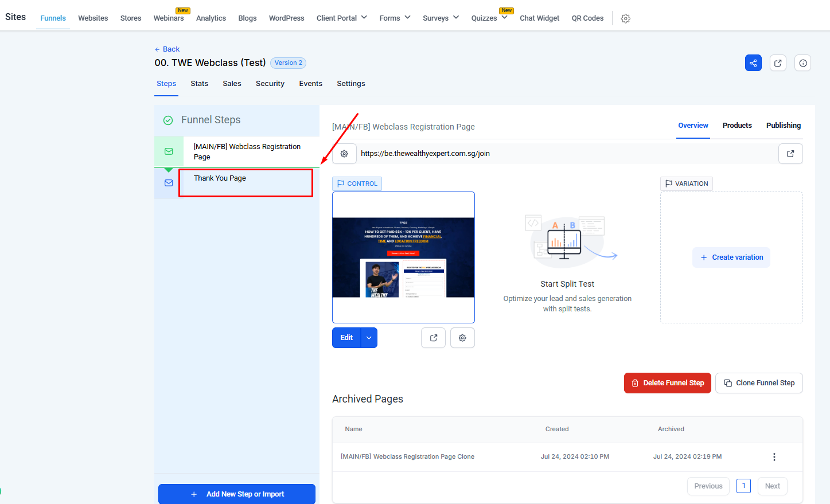Open the Publishing tab

pos(783,126)
